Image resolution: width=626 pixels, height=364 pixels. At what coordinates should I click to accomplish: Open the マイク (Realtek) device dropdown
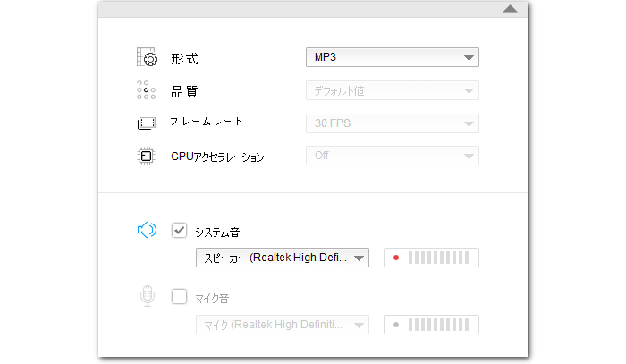click(282, 325)
